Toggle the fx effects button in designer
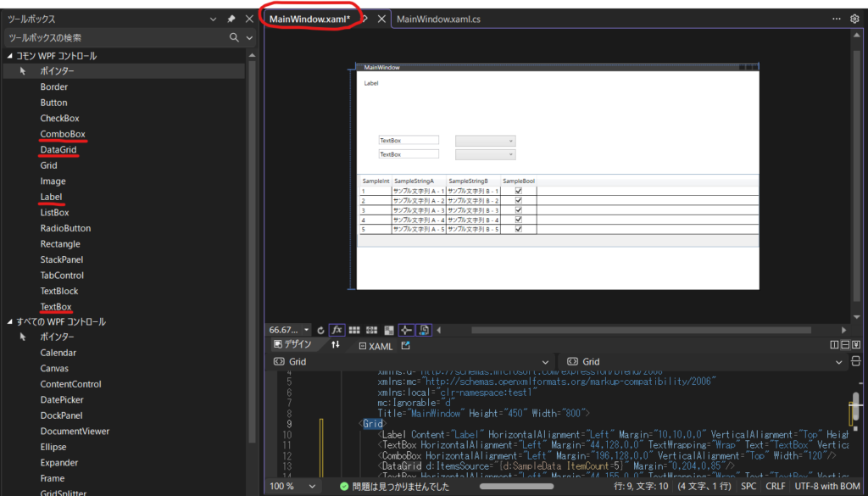 (337, 330)
